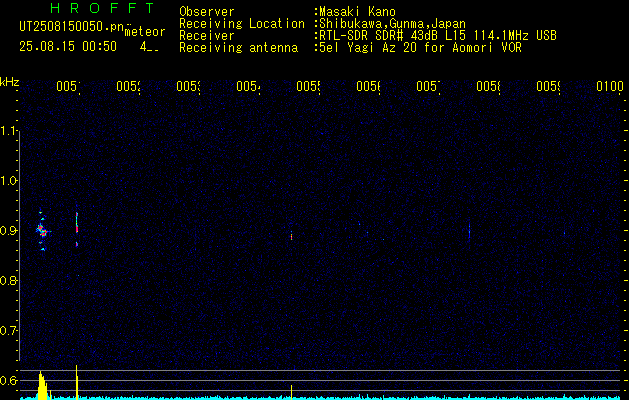Click the date stamp 25.08.15 00:50
629x400 pixels.
[x=68, y=47]
